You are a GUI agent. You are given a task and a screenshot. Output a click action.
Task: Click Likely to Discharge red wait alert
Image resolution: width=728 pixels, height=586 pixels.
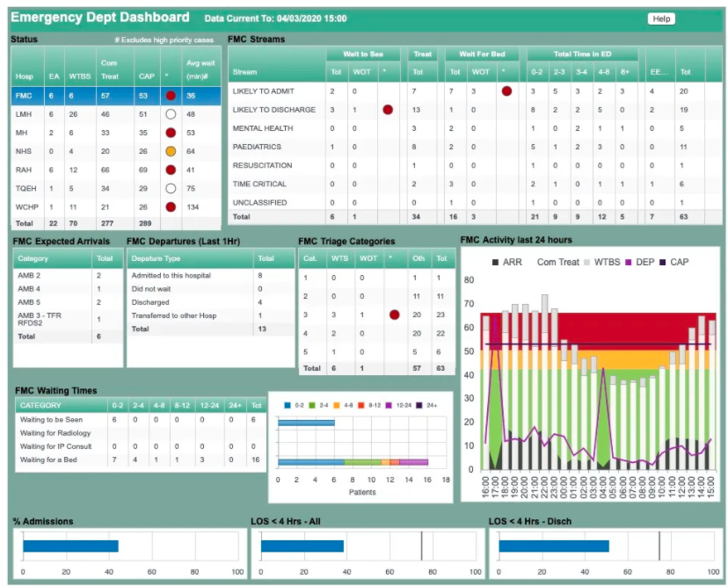[x=387, y=110]
